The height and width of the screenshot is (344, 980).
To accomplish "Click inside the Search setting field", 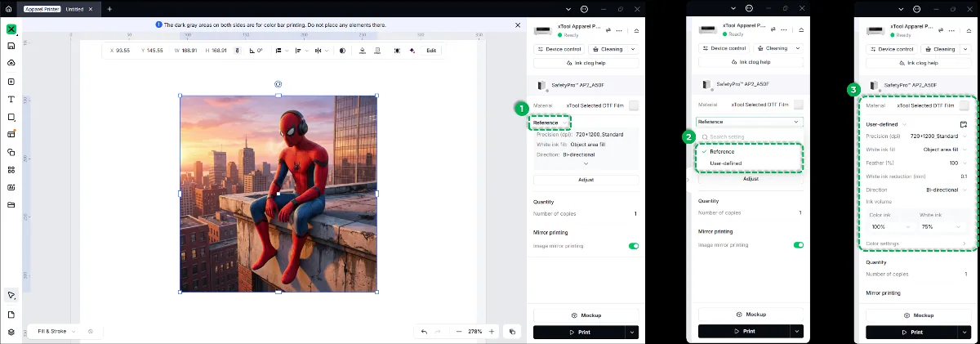I will pos(750,136).
